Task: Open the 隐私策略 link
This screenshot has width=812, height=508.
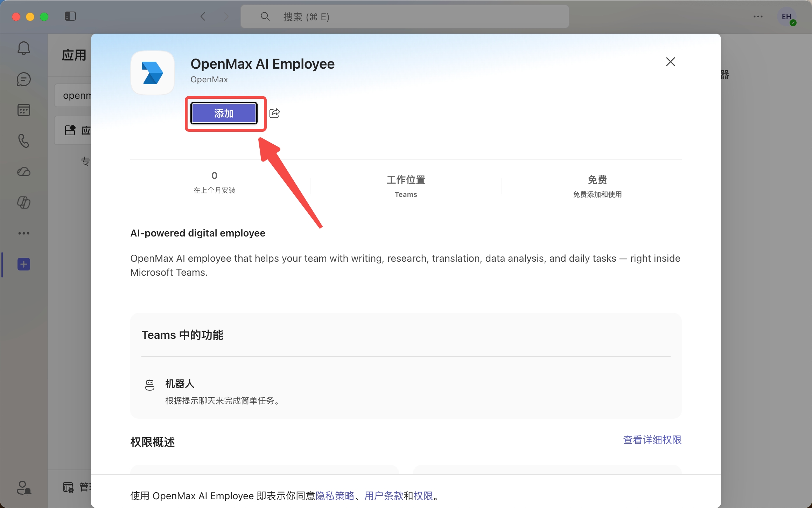Action: point(335,496)
